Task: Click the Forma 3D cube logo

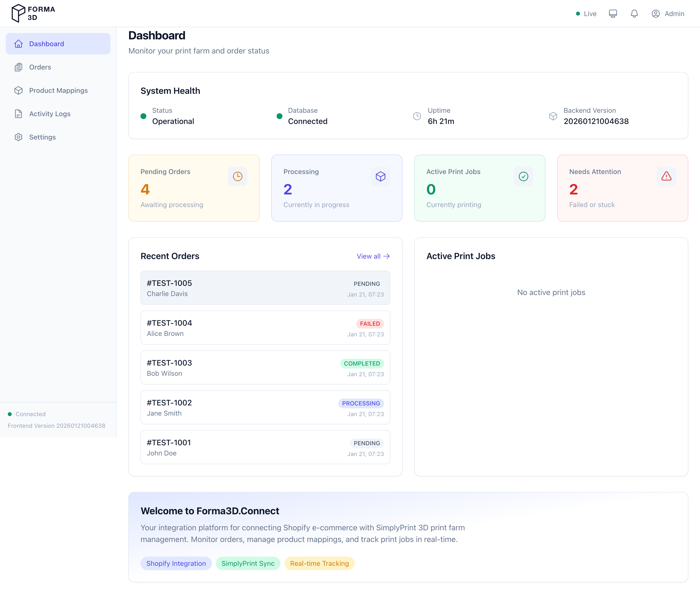Action: tap(18, 13)
